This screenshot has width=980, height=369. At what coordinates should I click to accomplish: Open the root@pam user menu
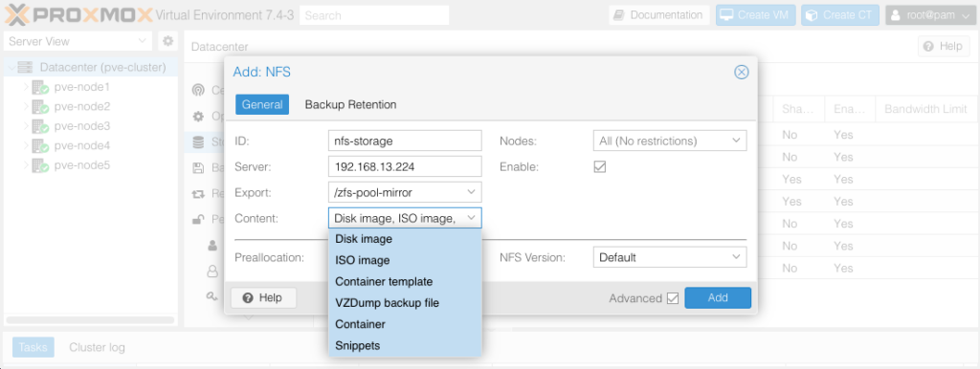pos(929,15)
